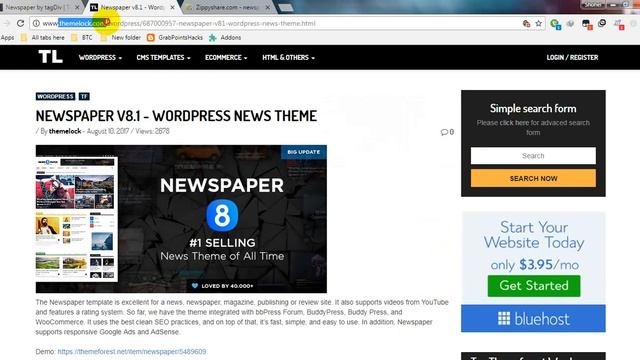Expand the ECOMMERCE dropdown menu
This screenshot has width=640, height=360.
[226, 58]
